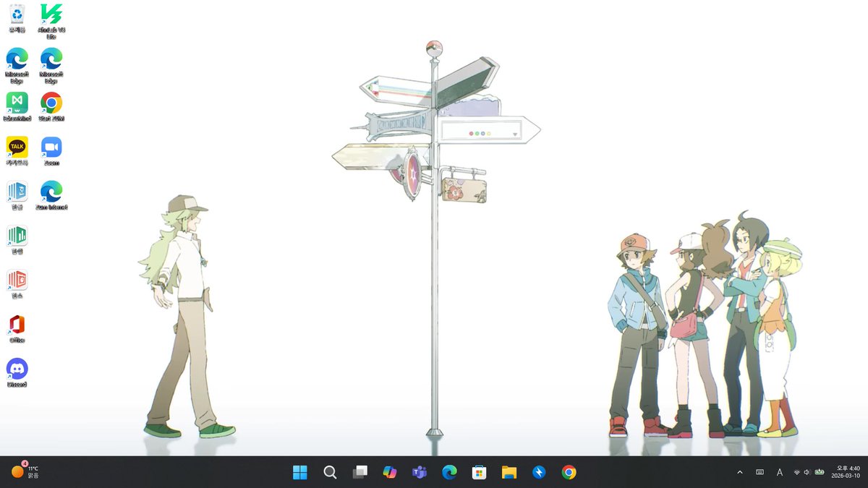Launch AhnLab V3 Lite shortcut
The height and width of the screenshot is (488, 868).
(x=51, y=20)
